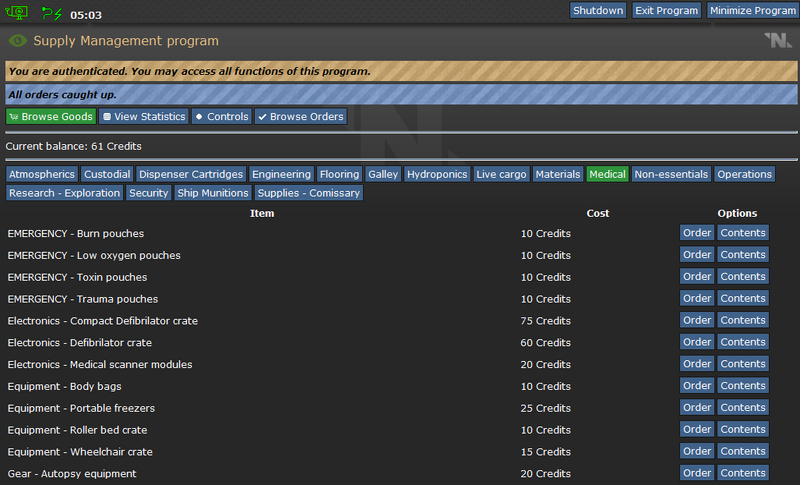Open Browse Goods with the cart icon

point(50,117)
